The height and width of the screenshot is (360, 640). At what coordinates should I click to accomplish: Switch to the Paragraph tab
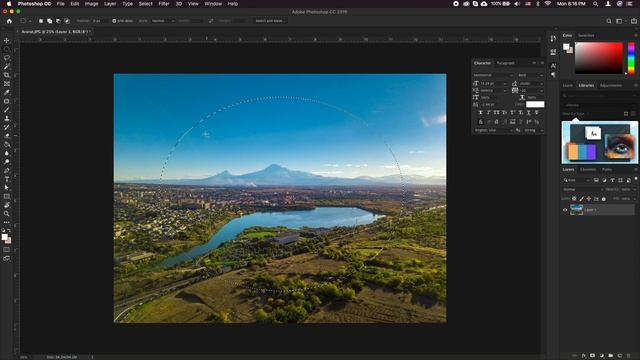point(506,63)
